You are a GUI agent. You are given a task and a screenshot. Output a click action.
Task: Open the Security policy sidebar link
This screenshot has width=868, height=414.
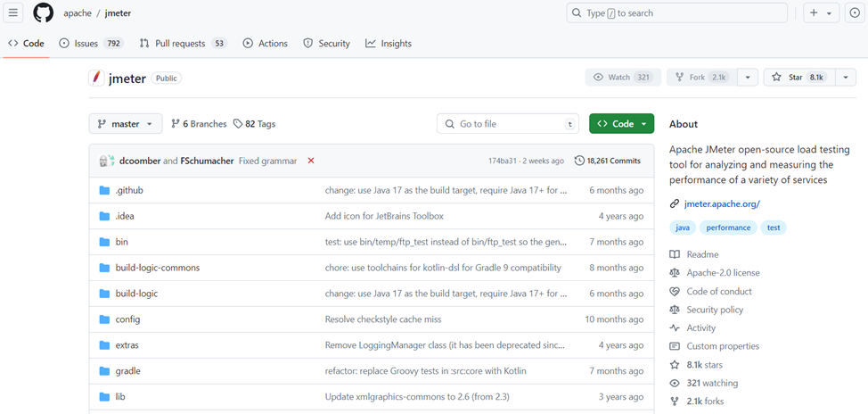715,310
